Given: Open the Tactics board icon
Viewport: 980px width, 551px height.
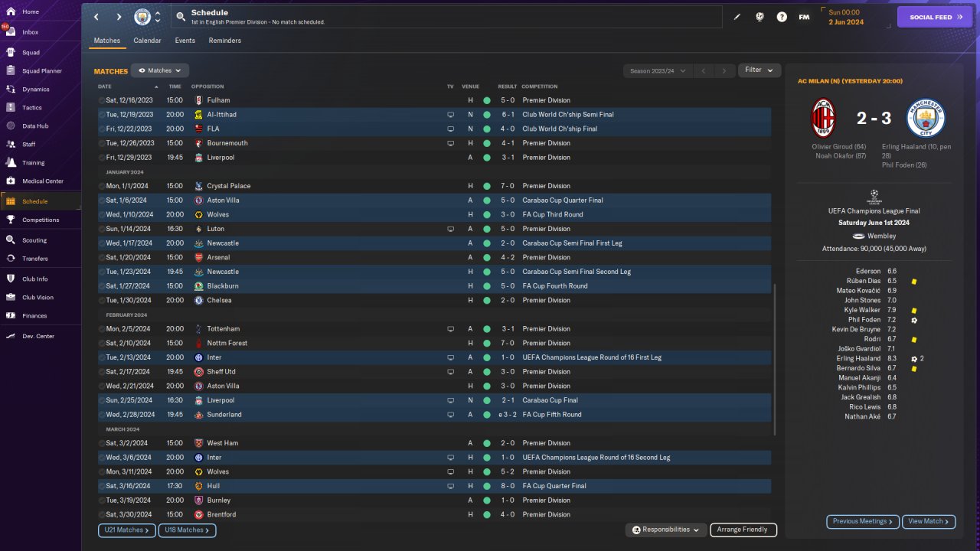Looking at the screenshot, I should pyautogui.click(x=11, y=108).
